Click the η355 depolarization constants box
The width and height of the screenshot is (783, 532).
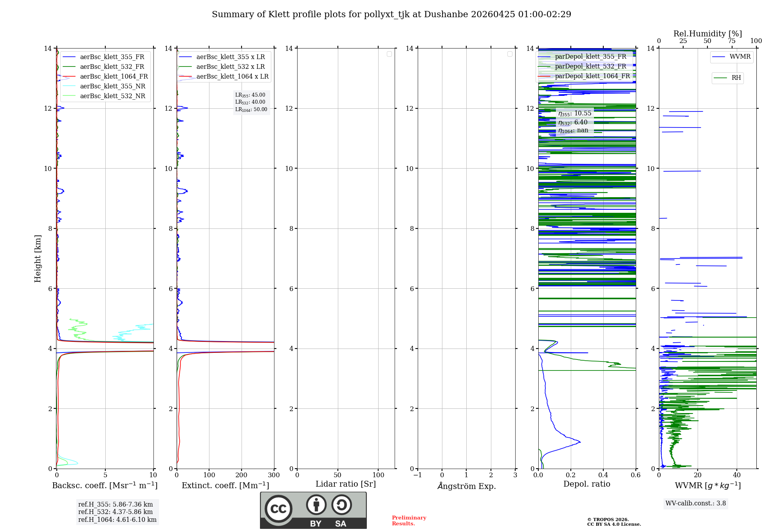point(575,122)
